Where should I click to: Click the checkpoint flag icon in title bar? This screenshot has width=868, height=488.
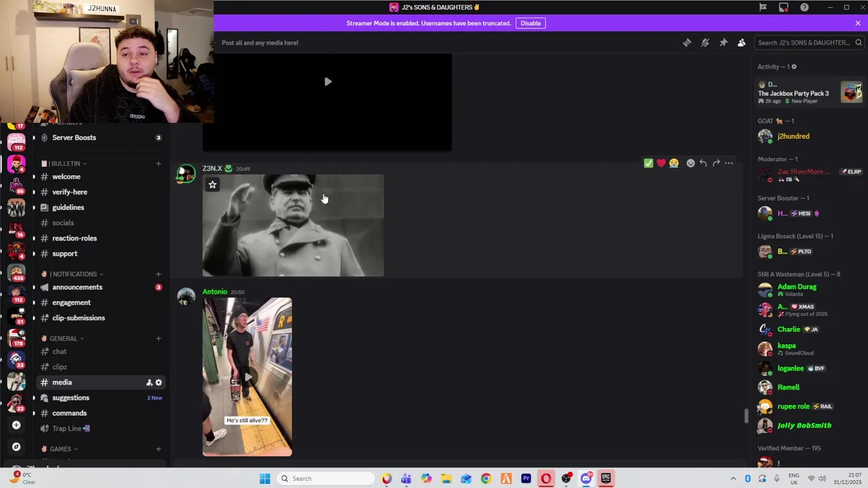click(763, 7)
